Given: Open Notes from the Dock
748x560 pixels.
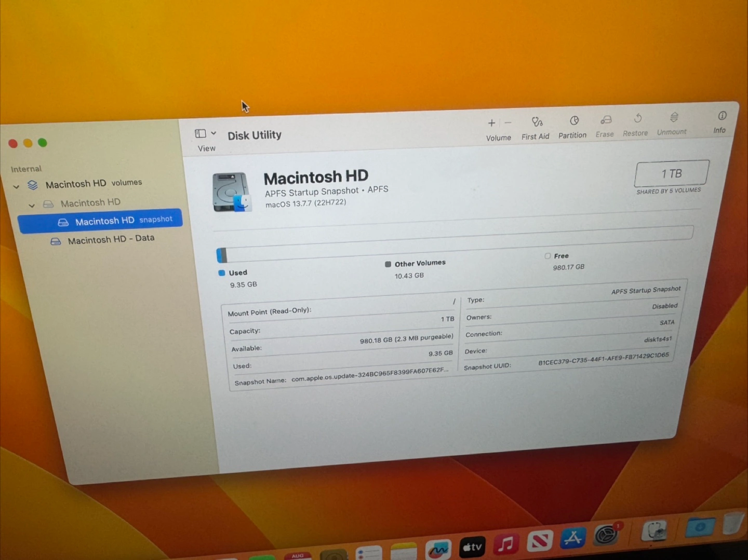Looking at the screenshot, I should click(404, 551).
